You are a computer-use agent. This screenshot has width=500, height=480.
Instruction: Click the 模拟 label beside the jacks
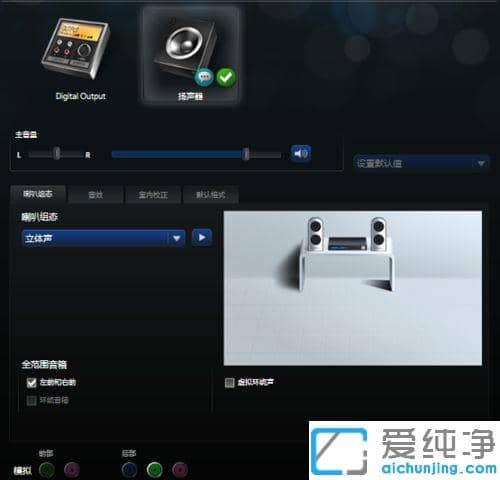coord(23,470)
